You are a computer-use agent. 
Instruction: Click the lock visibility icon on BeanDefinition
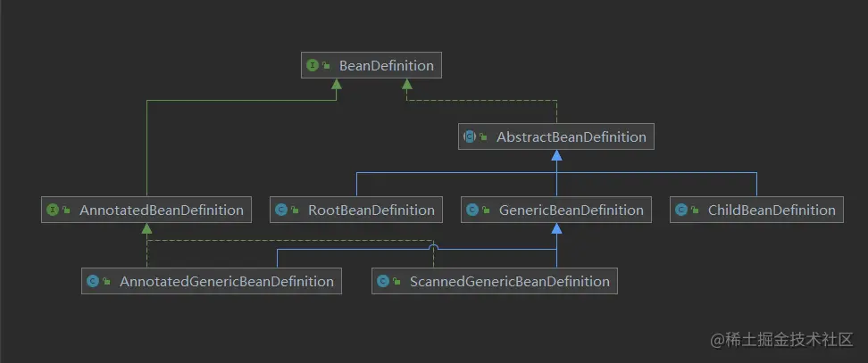[326, 66]
